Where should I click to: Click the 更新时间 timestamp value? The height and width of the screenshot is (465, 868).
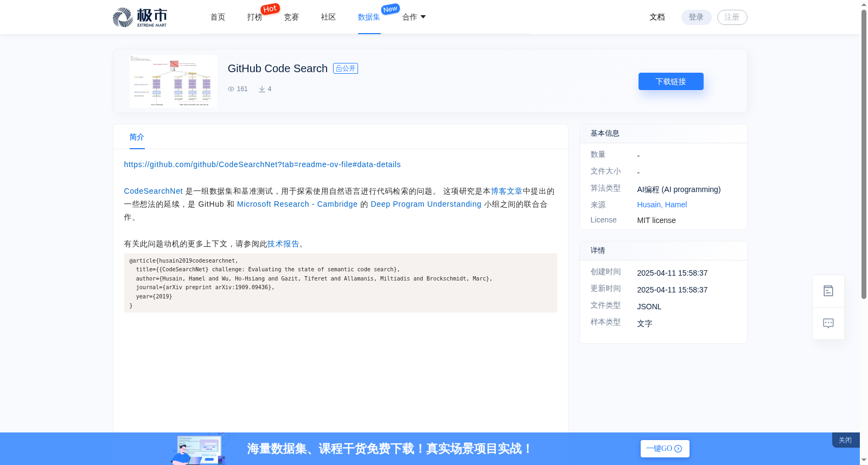(x=672, y=290)
